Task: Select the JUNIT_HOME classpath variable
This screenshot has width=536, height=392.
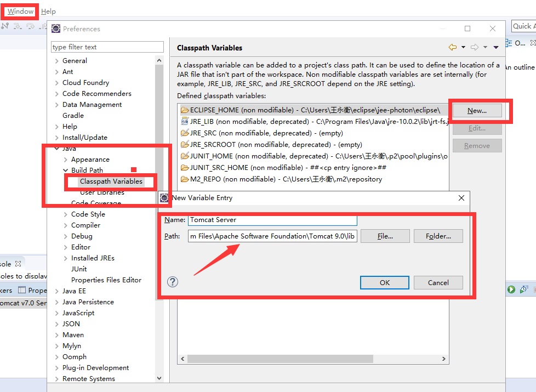Action: click(x=313, y=156)
